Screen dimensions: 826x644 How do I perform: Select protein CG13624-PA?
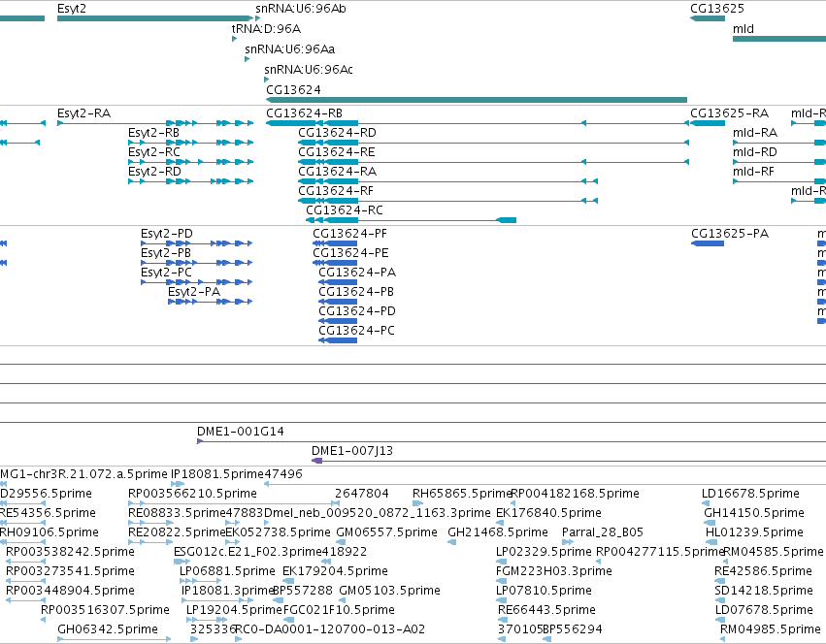tap(338, 282)
